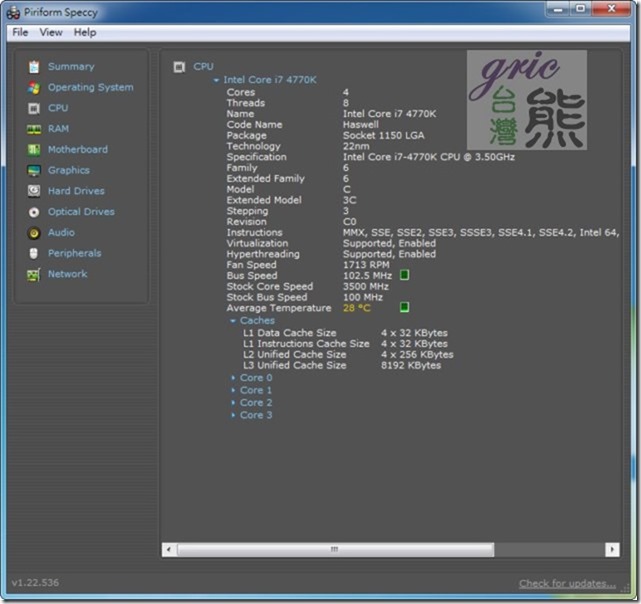Screen dimensions: 641x604
Task: Click the horizontal scrollbar thumb
Action: tap(335, 550)
